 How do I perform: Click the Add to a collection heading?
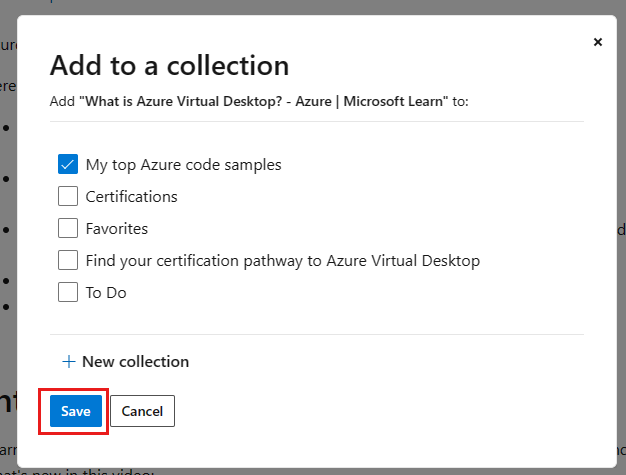(x=169, y=66)
